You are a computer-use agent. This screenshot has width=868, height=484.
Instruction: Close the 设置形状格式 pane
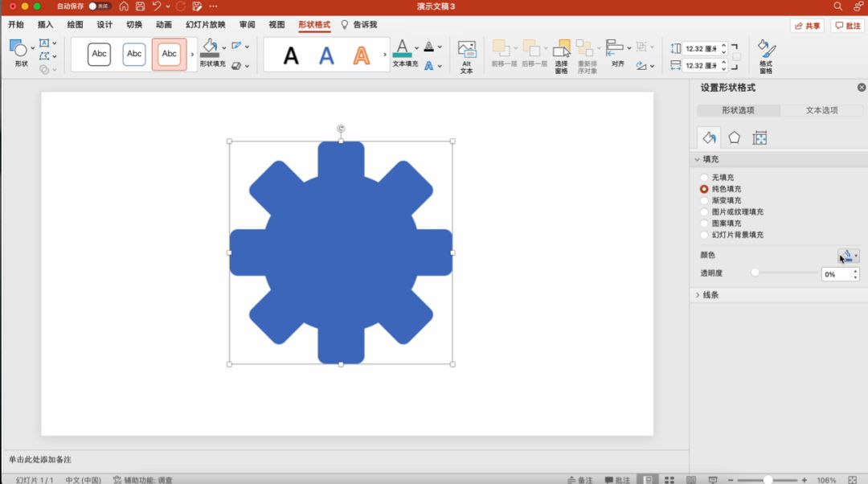tap(862, 88)
